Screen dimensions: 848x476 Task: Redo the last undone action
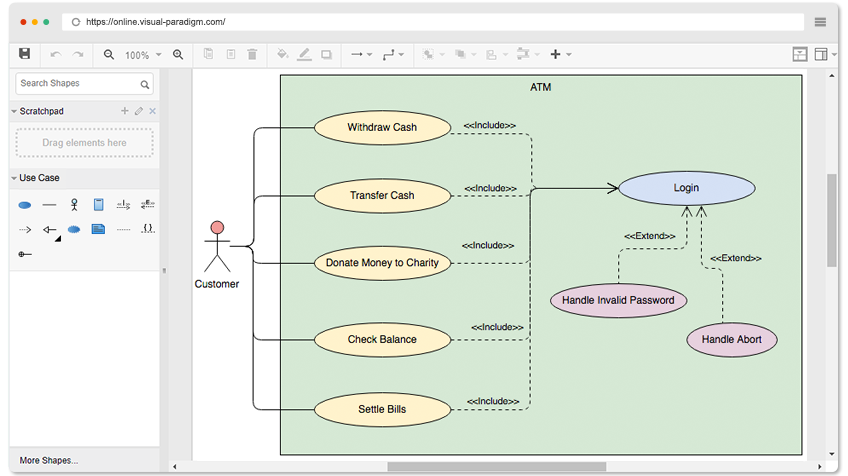click(x=78, y=54)
